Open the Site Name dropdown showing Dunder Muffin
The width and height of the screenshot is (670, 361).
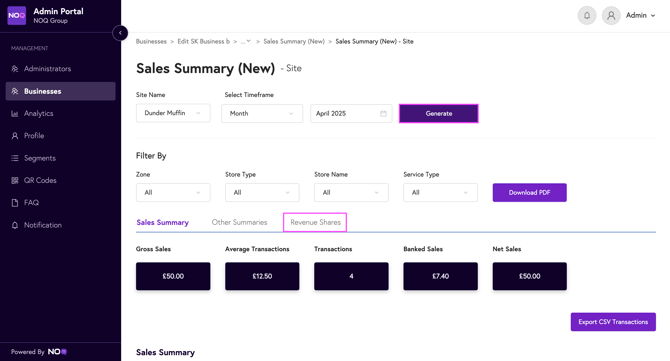point(173,113)
